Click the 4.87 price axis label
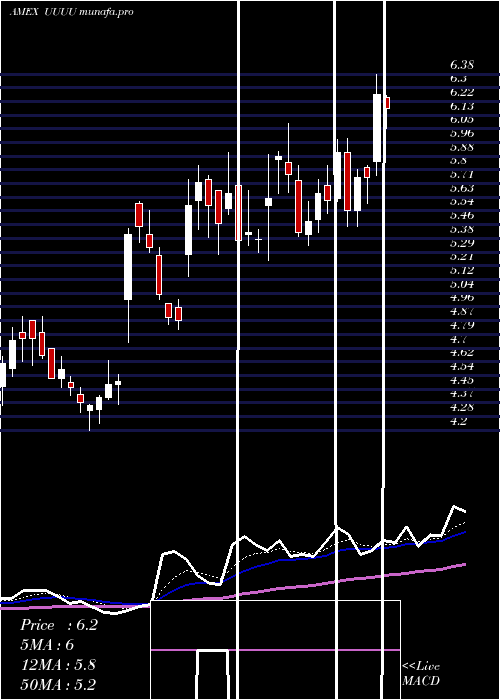The image size is (500, 700). 462,311
